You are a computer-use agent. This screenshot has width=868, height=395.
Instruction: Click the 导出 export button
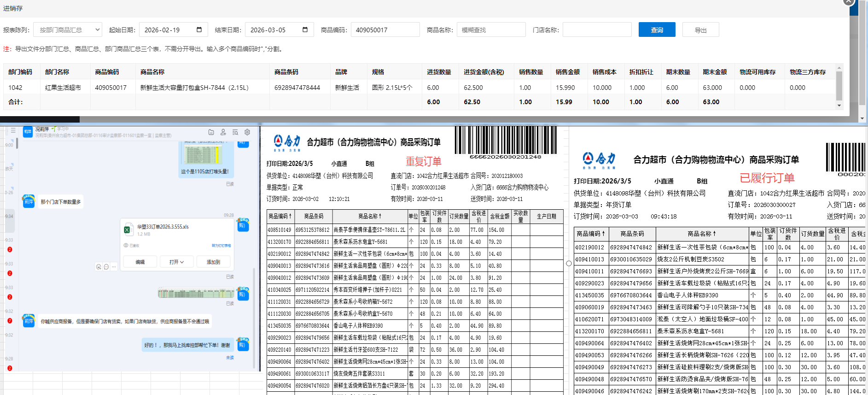700,30
